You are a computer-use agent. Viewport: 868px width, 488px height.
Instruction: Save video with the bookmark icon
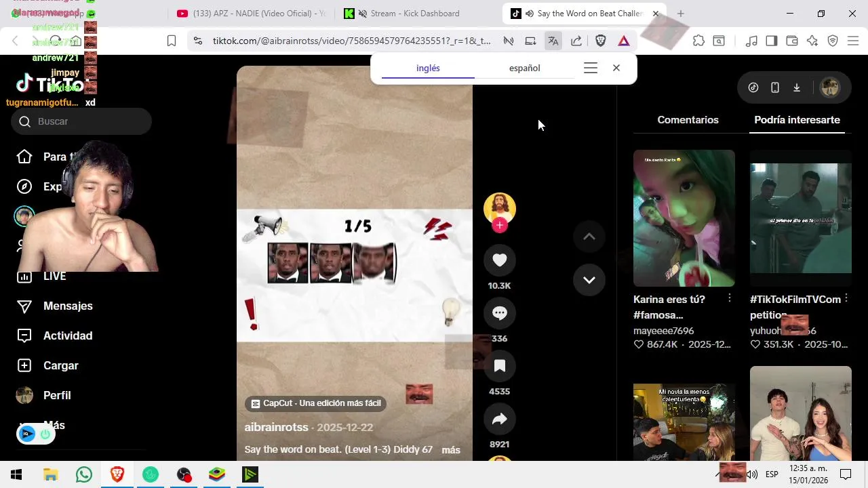500,366
